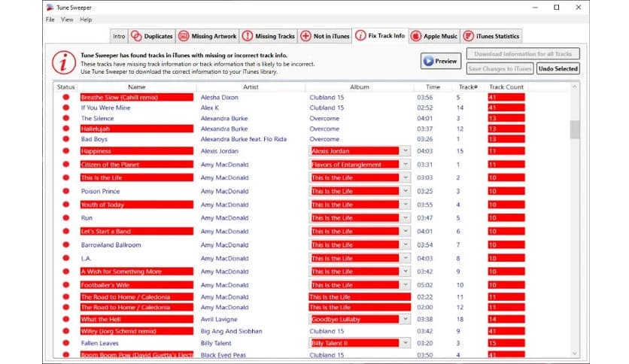Open album dropdown for Run track
629x364 pixels.
tap(406, 217)
